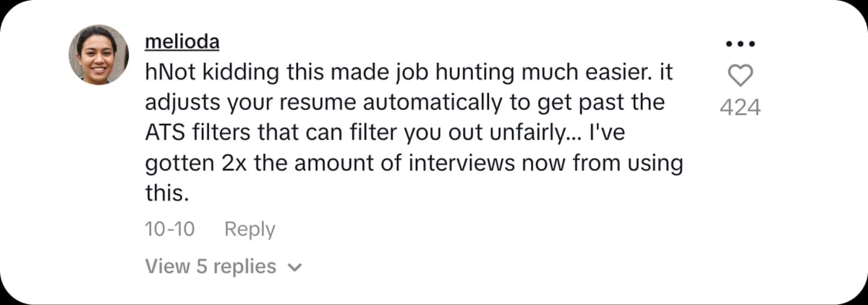
Task: Reply to melioda's comment
Action: [250, 230]
